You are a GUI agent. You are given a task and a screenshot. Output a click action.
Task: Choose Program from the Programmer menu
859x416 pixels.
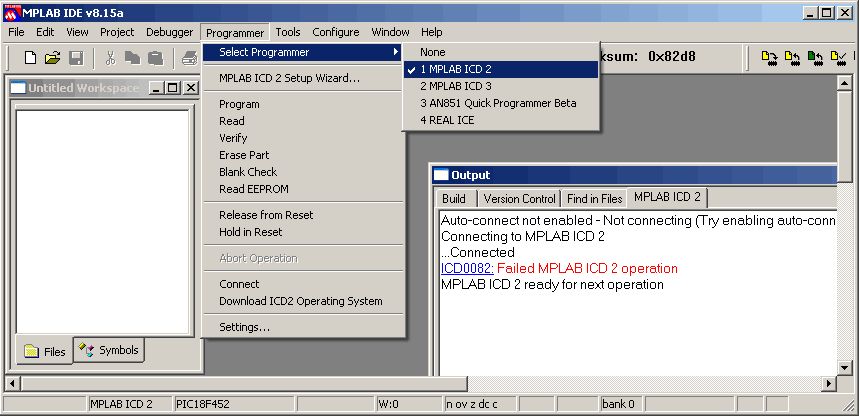coord(303,104)
